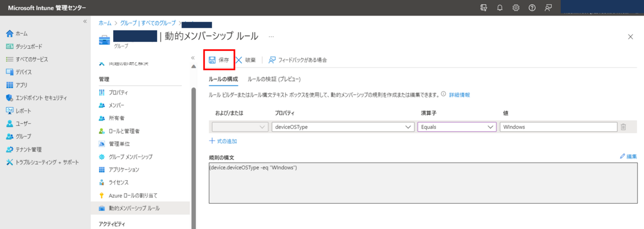Open ユーザー in the sidebar
This screenshot has width=644, height=229.
click(x=19, y=123)
